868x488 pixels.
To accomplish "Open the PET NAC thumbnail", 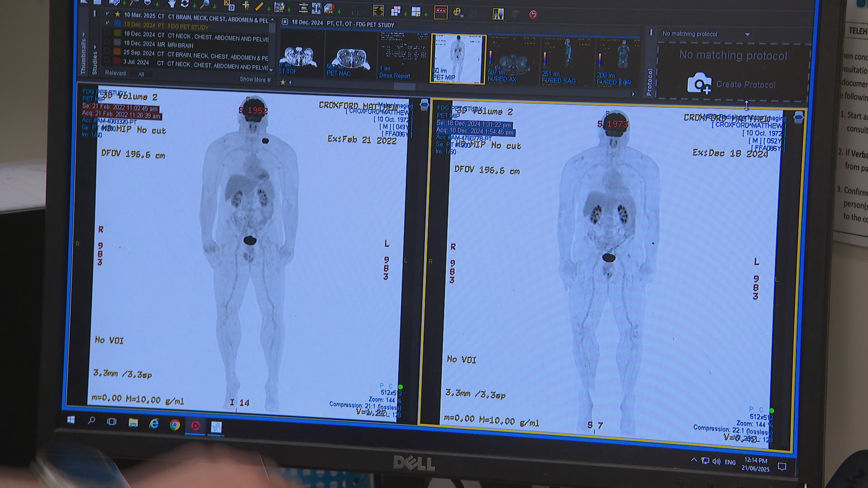I will point(350,56).
